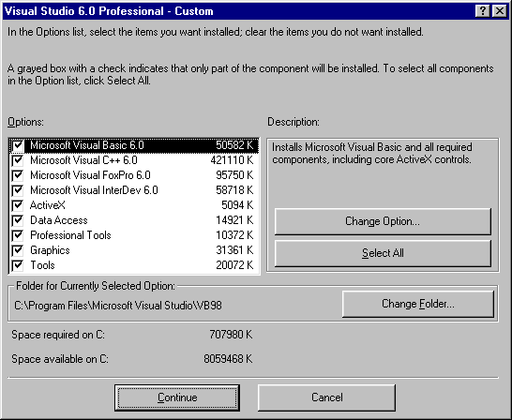The image size is (512, 420).
Task: Click the 31361 K size value
Action: pyautogui.click(x=234, y=250)
